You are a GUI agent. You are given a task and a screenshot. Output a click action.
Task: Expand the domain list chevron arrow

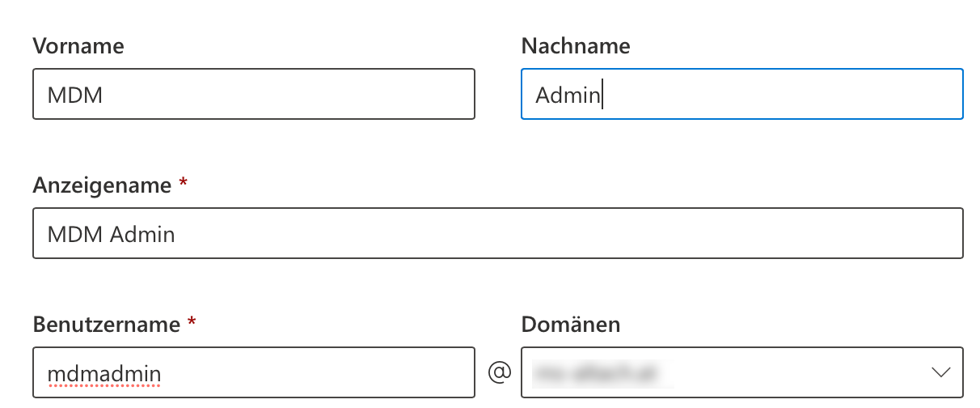940,373
